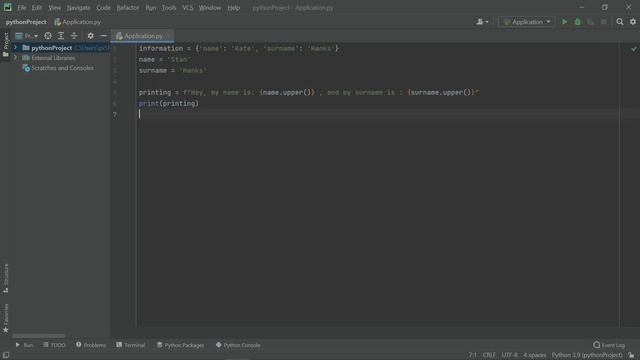The width and height of the screenshot is (640, 360).
Task: Click Python 3.9 interpreter selector
Action: 587,355
